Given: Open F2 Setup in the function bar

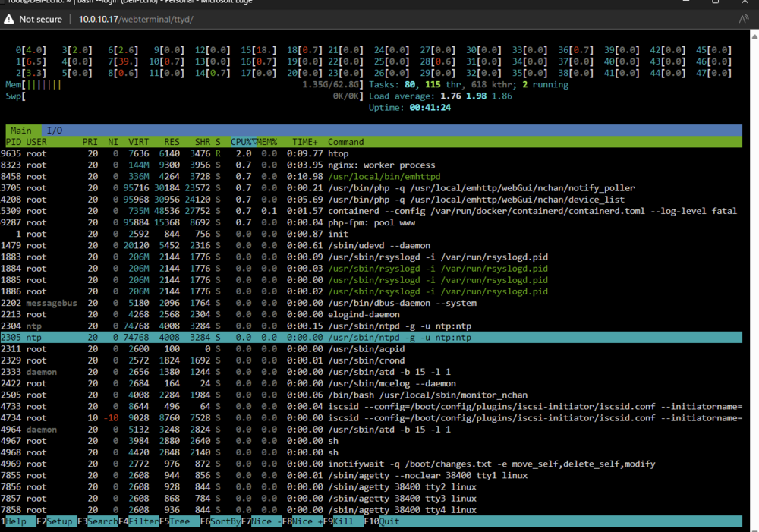Looking at the screenshot, I should (57, 521).
